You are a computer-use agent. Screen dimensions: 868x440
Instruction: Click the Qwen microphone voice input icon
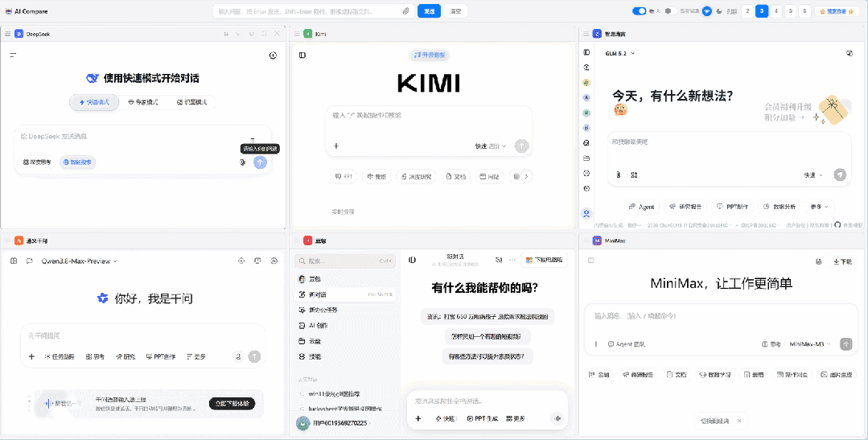tap(237, 356)
